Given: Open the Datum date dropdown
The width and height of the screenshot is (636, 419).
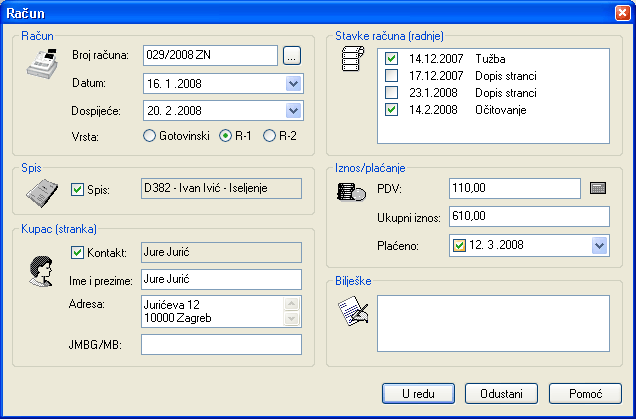Looking at the screenshot, I should pyautogui.click(x=293, y=83).
